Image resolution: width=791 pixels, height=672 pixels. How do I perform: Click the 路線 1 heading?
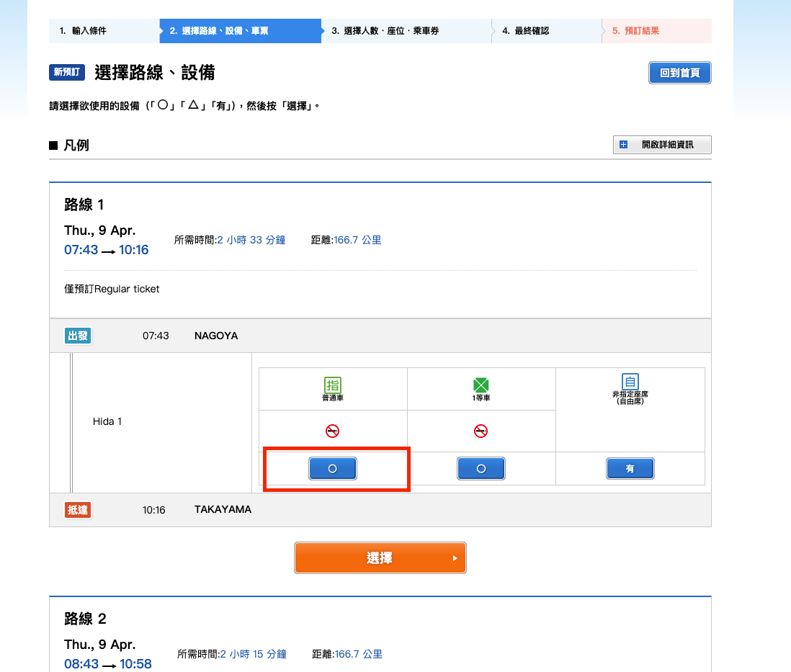(84, 205)
